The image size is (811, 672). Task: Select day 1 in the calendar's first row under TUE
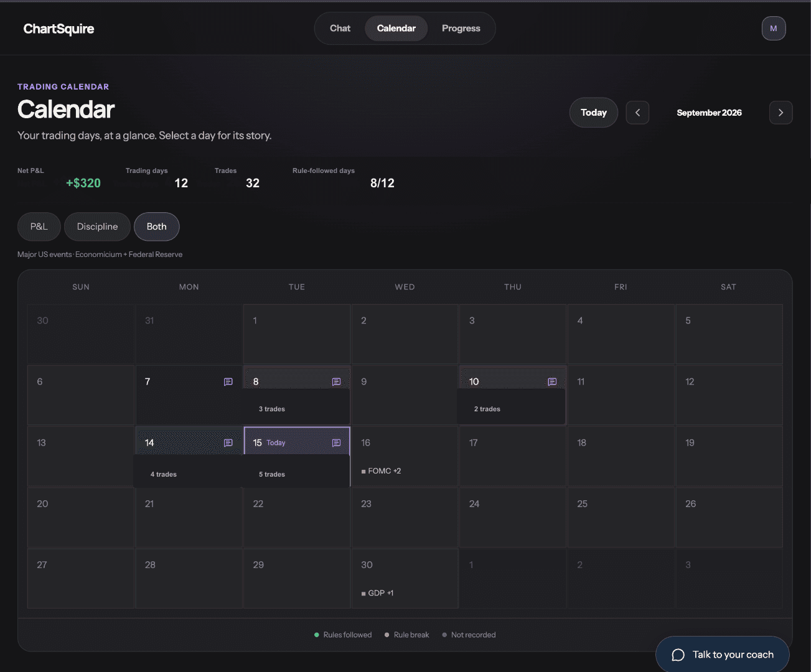(x=297, y=334)
